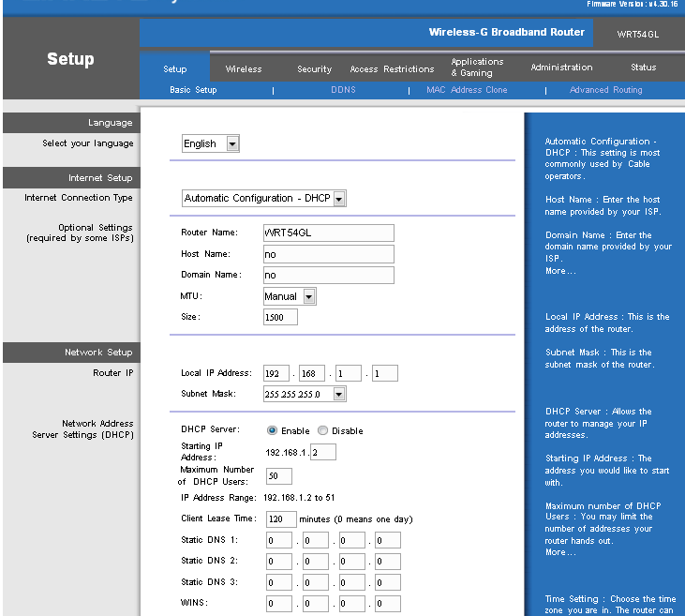Viewport: 685px width, 616px height.
Task: Open the English language dropdown
Action: [211, 143]
